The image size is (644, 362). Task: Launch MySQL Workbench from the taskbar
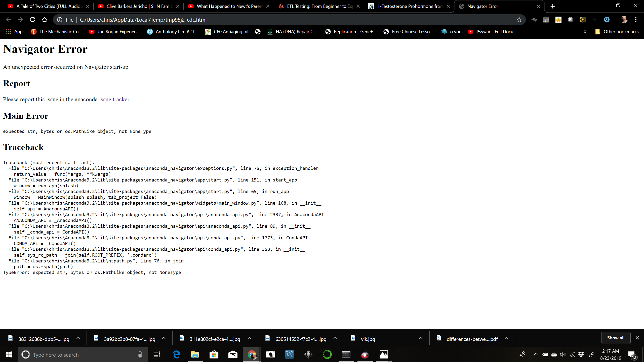(x=289, y=354)
